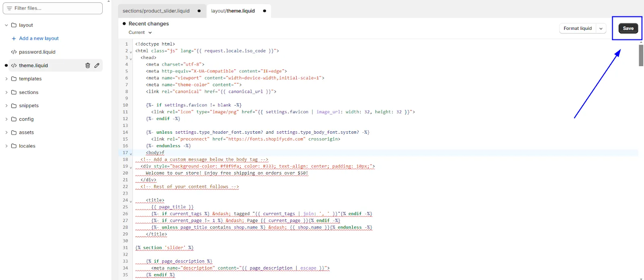This screenshot has width=644, height=280.
Task: Collapse the layout folder
Action: (x=6, y=25)
